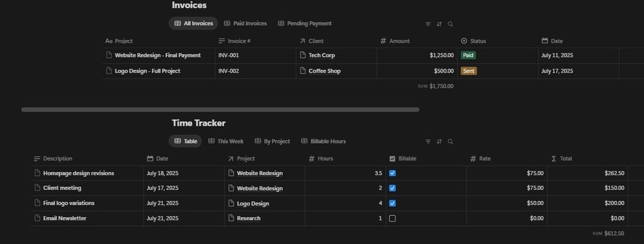Uncheck Billable for Homepage design revisions
Screen dimensions: 644x244
click(x=392, y=173)
